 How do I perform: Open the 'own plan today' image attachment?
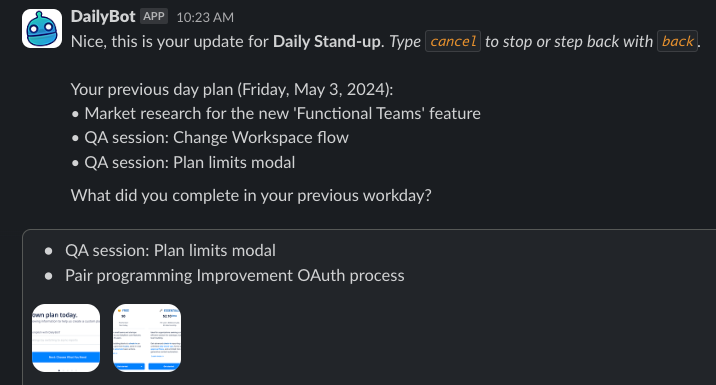(x=66, y=338)
